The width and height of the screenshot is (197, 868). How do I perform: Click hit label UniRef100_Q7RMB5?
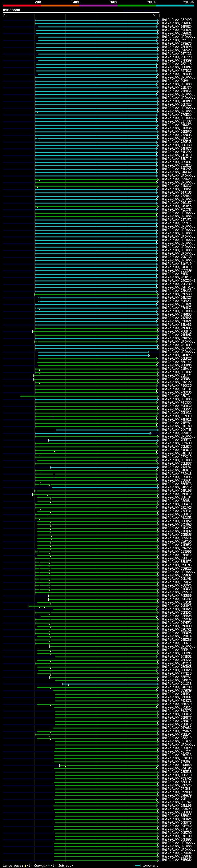pos(177,314)
